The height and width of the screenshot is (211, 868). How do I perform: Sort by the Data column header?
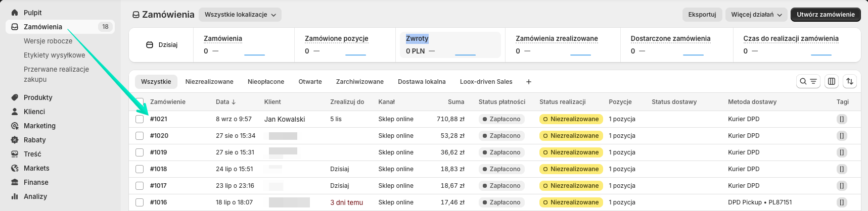(225, 102)
